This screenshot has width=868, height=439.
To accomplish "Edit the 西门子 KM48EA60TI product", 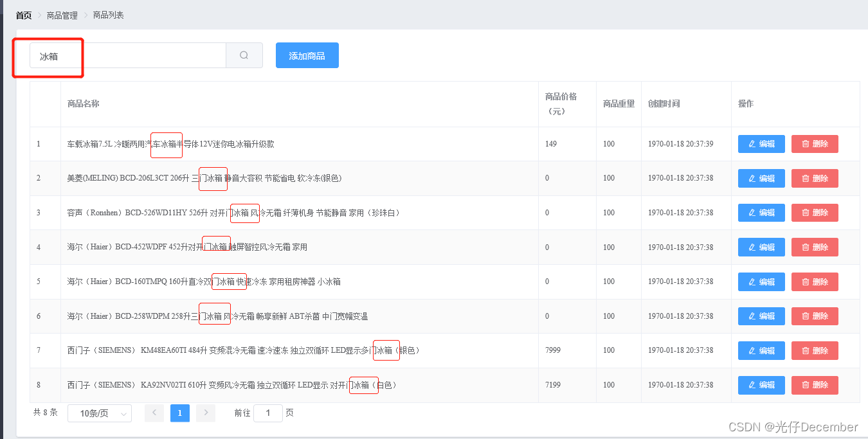I will point(761,350).
